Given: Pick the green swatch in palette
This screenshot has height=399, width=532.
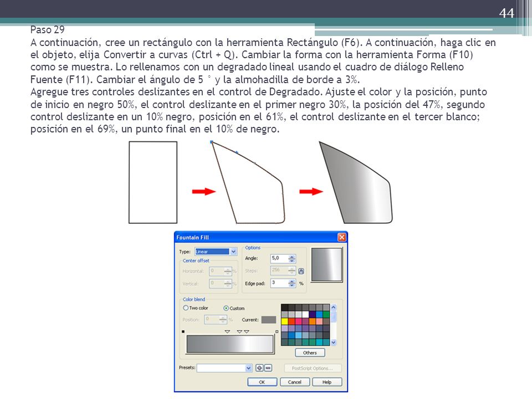Looking at the screenshot, I should (x=326, y=315).
